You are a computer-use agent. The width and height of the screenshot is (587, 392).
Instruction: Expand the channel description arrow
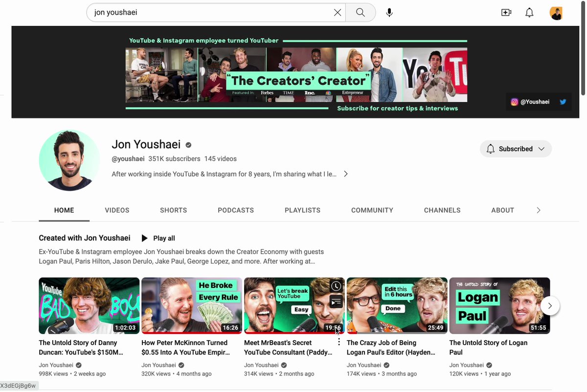346,174
